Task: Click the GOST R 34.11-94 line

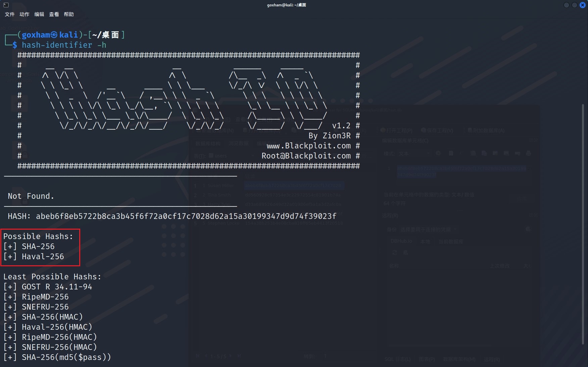Action: (48, 287)
